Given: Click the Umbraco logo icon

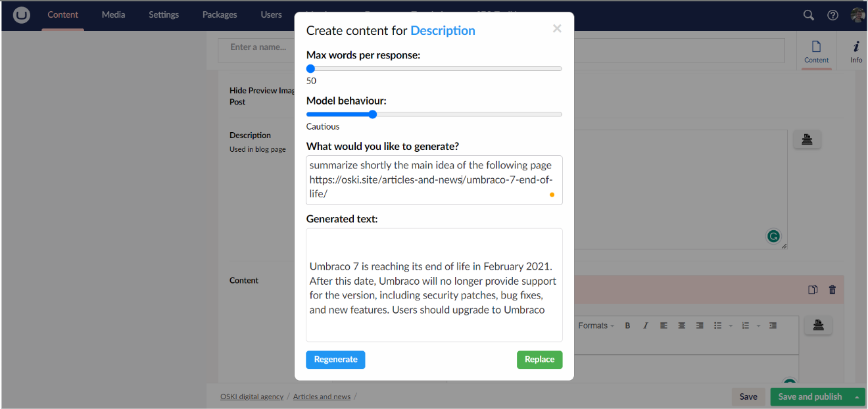Looking at the screenshot, I should 22,15.
